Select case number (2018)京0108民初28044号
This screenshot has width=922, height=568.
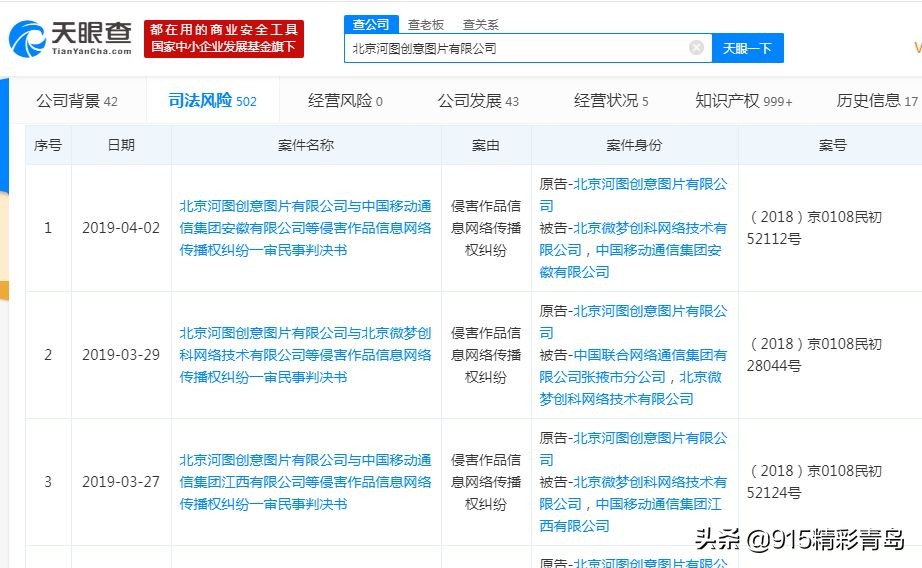pos(814,355)
